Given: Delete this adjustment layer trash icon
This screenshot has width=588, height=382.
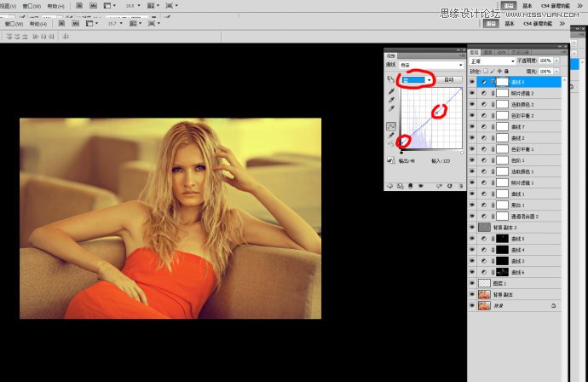Looking at the screenshot, I should click(460, 186).
